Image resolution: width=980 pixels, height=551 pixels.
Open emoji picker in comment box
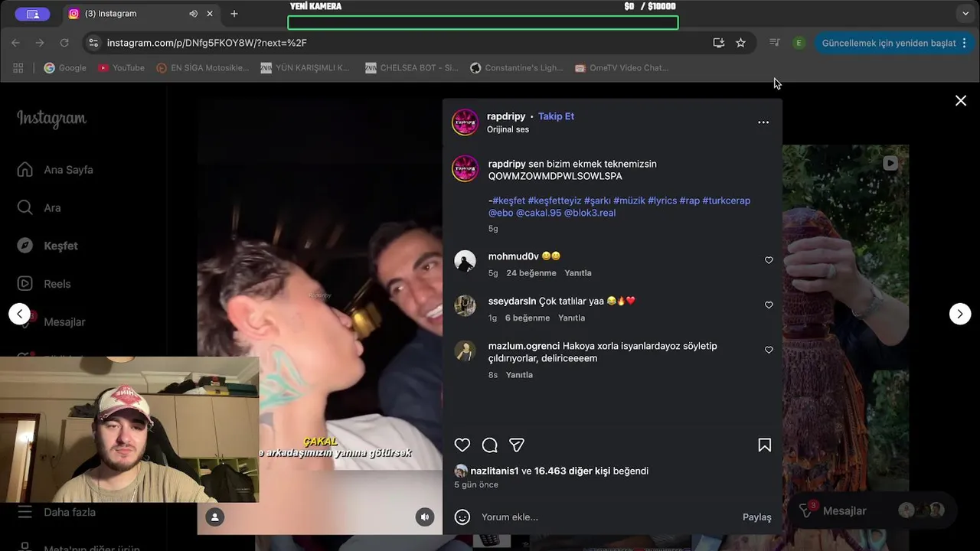(x=462, y=517)
